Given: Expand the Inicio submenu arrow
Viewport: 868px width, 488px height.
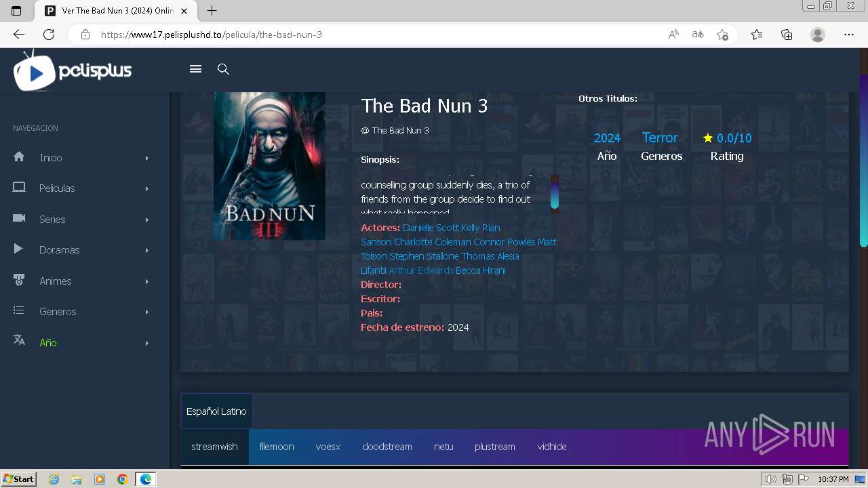Looking at the screenshot, I should 147,158.
